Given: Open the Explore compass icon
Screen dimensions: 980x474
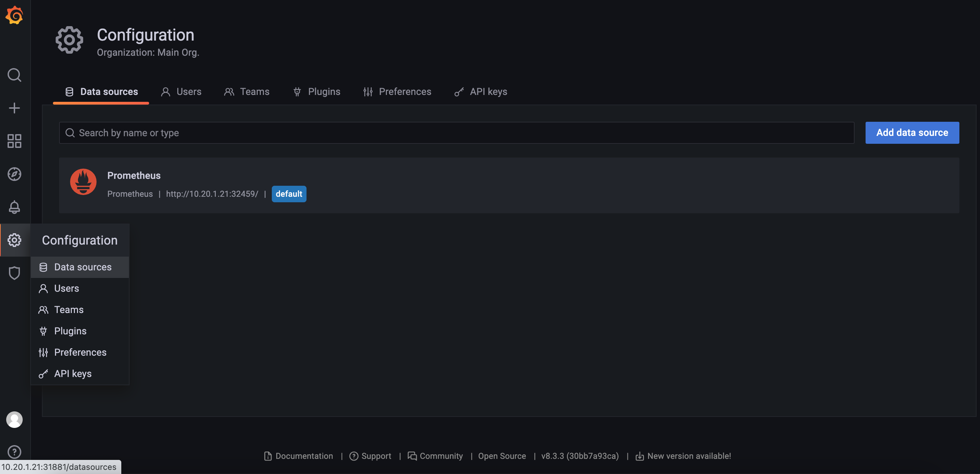Looking at the screenshot, I should (x=14, y=174).
